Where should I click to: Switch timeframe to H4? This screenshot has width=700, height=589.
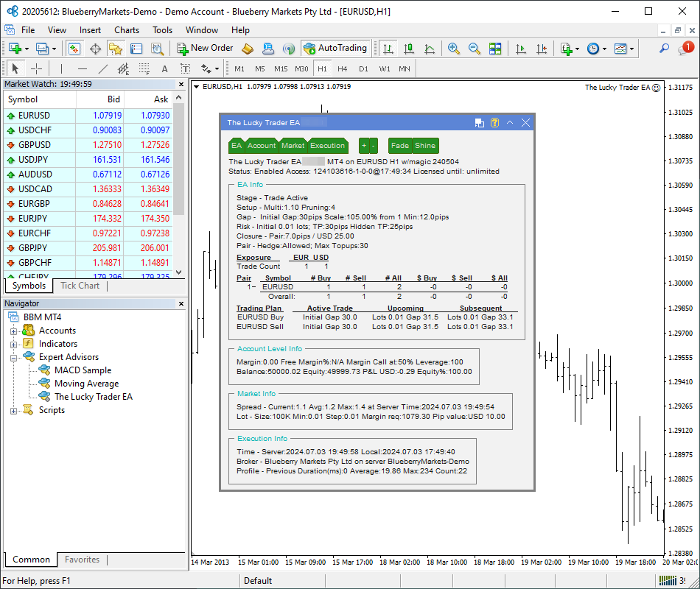343,68
